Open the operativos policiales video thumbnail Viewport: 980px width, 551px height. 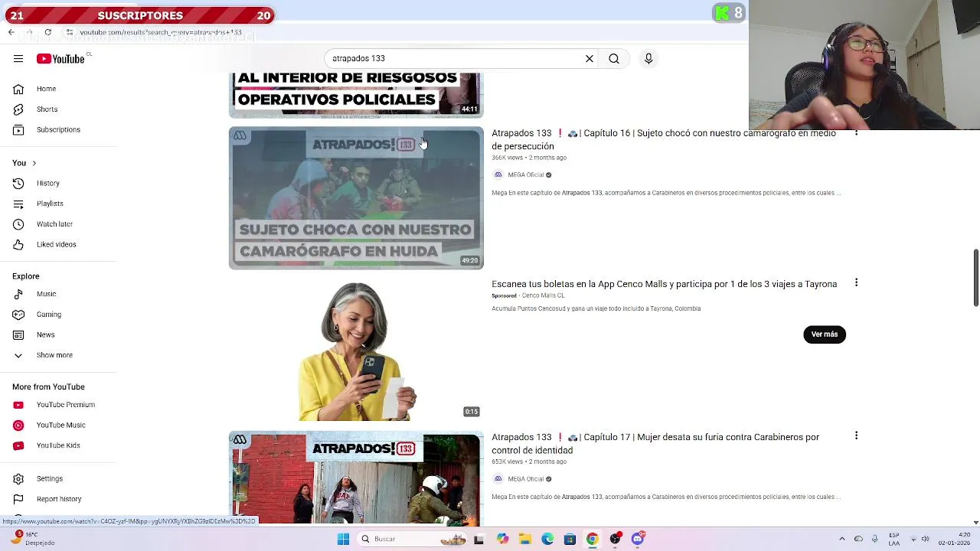(x=356, y=94)
